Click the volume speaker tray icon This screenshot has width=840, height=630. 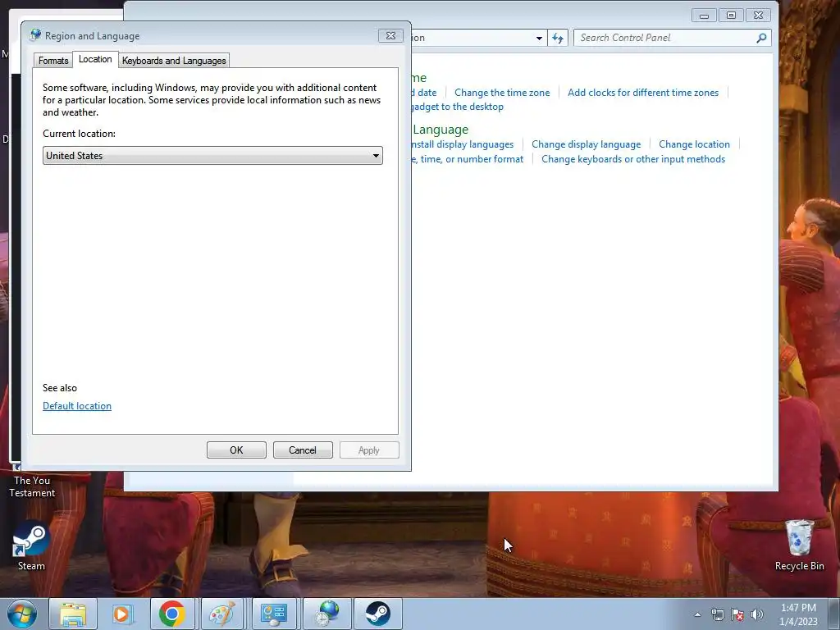pyautogui.click(x=757, y=614)
